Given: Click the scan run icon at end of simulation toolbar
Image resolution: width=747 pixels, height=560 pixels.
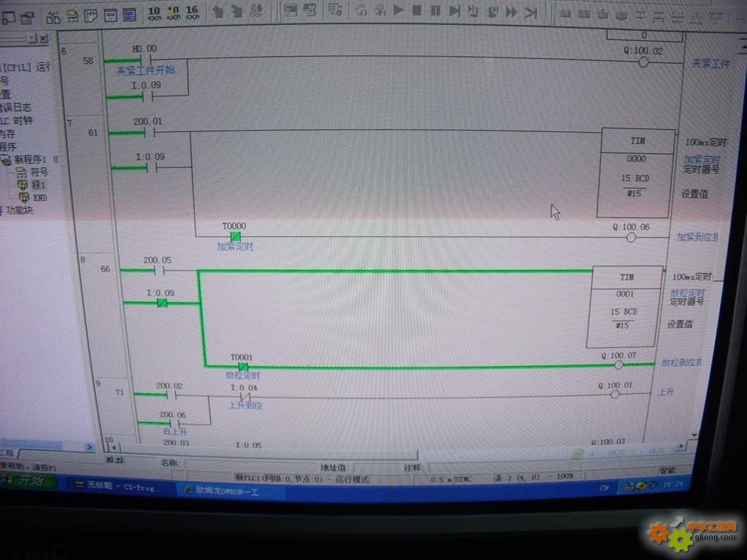Looking at the screenshot, I should coord(530,12).
